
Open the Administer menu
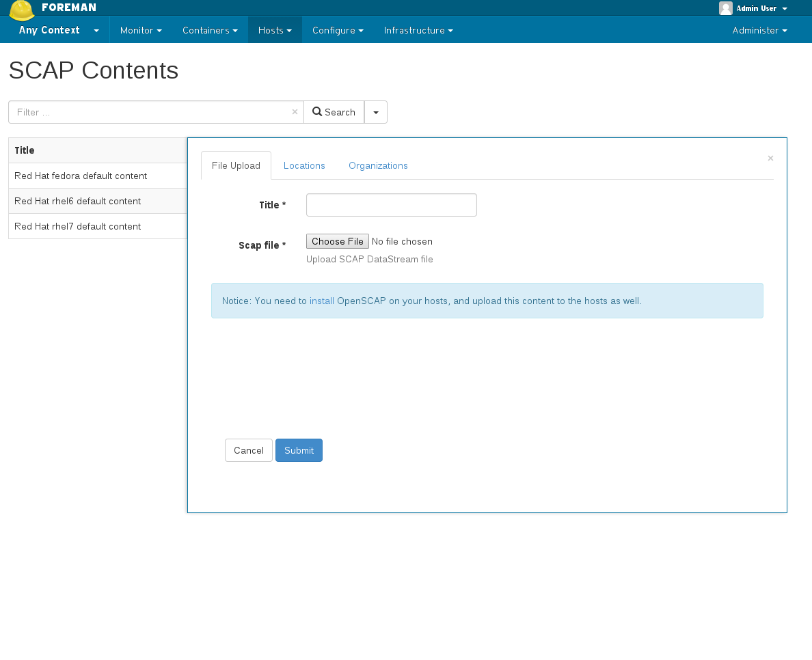tap(759, 30)
